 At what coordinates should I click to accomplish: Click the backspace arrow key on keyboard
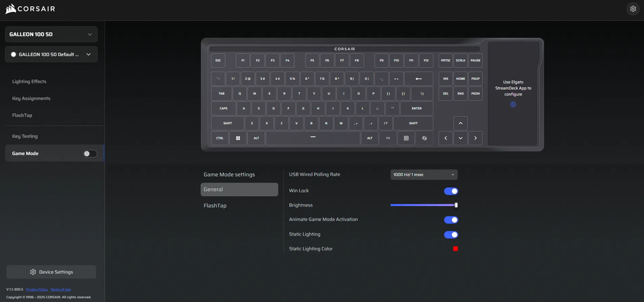[419, 79]
